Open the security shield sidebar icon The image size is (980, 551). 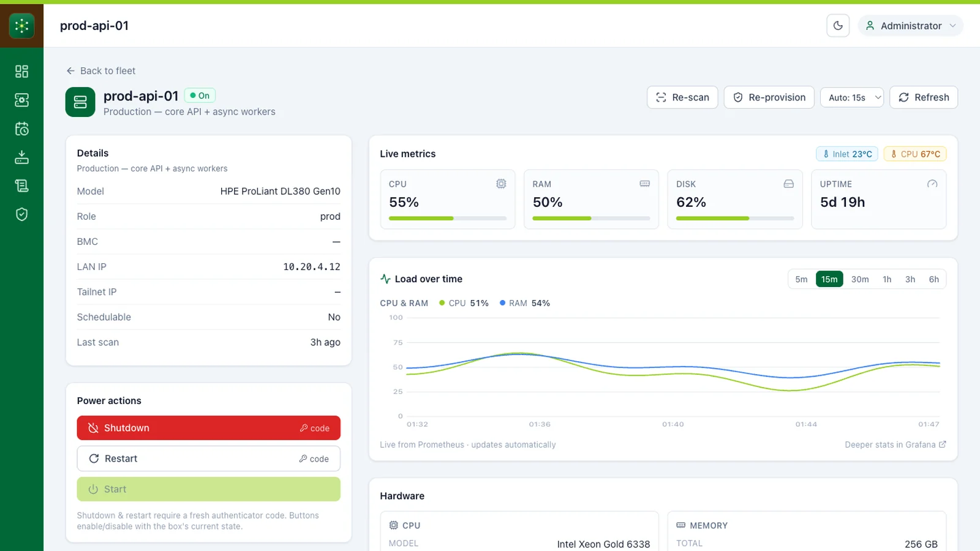point(21,214)
